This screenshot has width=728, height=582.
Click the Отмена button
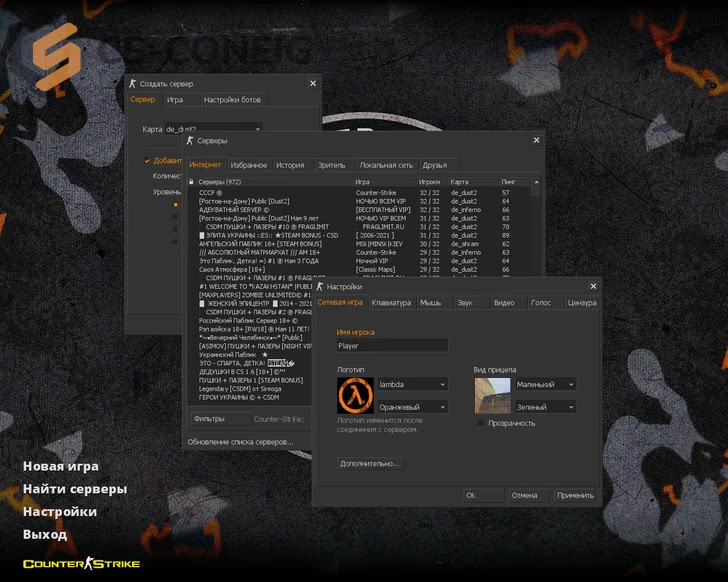tap(528, 495)
